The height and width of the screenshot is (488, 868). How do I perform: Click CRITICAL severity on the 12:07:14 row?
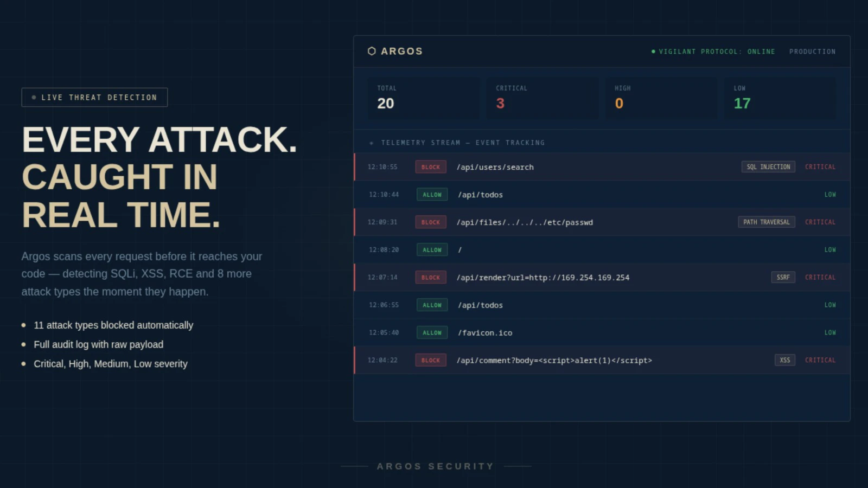click(x=820, y=278)
